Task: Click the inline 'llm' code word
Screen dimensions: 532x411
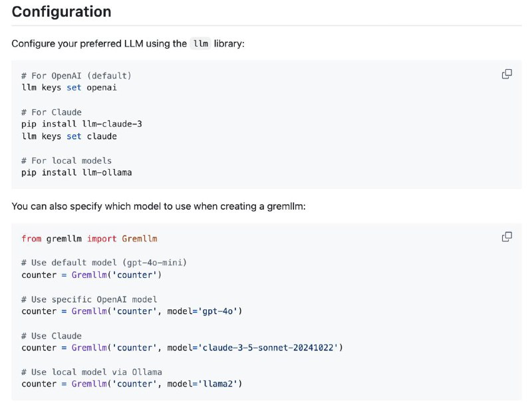Action: pos(201,43)
